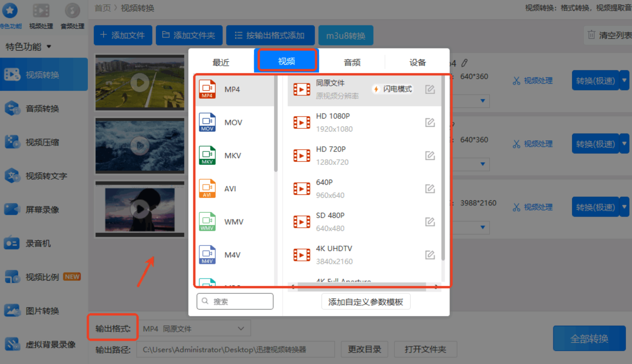This screenshot has width=632, height=364.
Task: Edit HD 1080P preset parameters
Action: coord(430,123)
